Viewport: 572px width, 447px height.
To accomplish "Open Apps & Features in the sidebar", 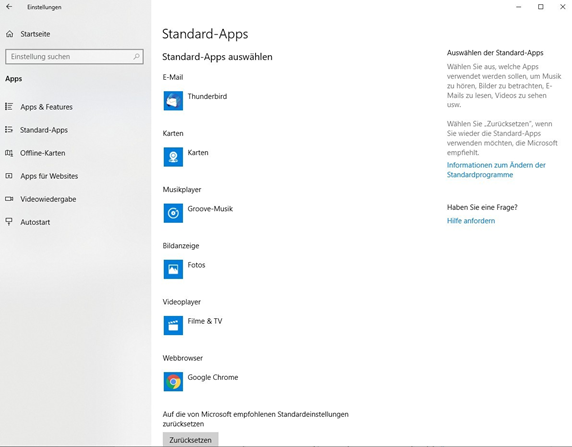I will click(46, 107).
